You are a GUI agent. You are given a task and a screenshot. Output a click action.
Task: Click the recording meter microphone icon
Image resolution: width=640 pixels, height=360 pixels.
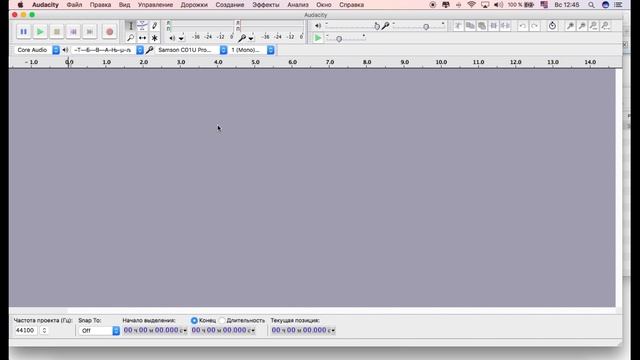point(242,38)
